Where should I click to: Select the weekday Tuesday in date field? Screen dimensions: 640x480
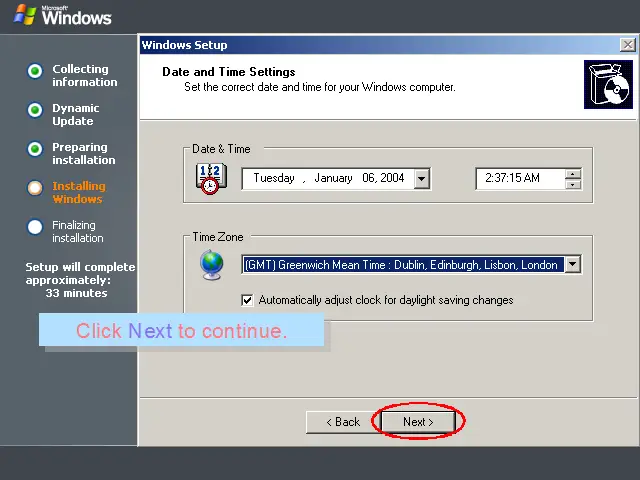click(274, 178)
